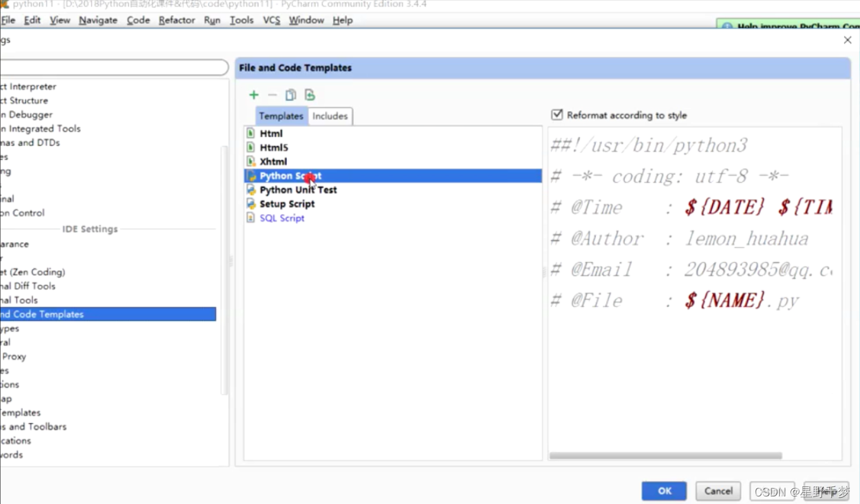Screen dimensions: 860x504
Task: Open Python Integrated Tools settings
Action: tap(40, 128)
